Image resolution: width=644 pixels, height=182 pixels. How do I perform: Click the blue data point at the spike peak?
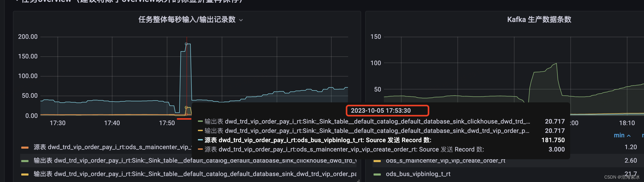click(186, 44)
